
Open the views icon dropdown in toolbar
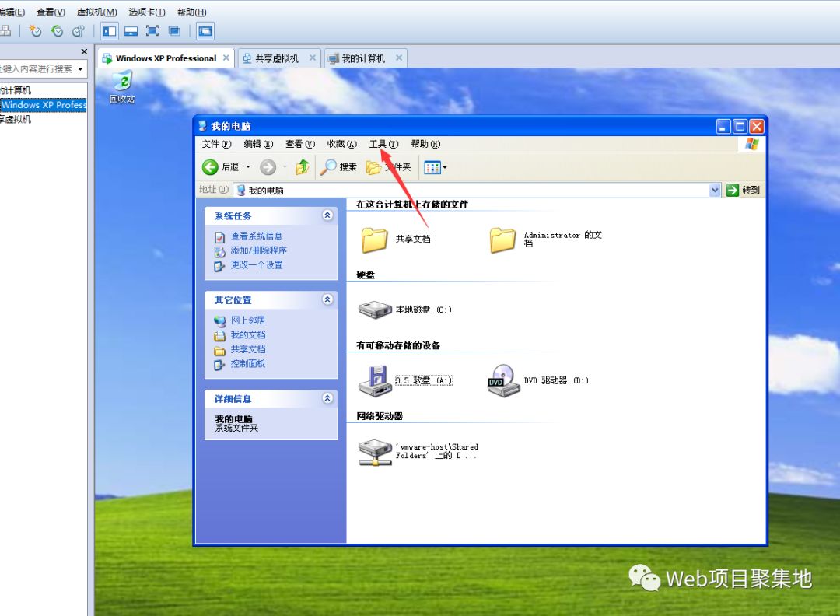click(x=436, y=168)
